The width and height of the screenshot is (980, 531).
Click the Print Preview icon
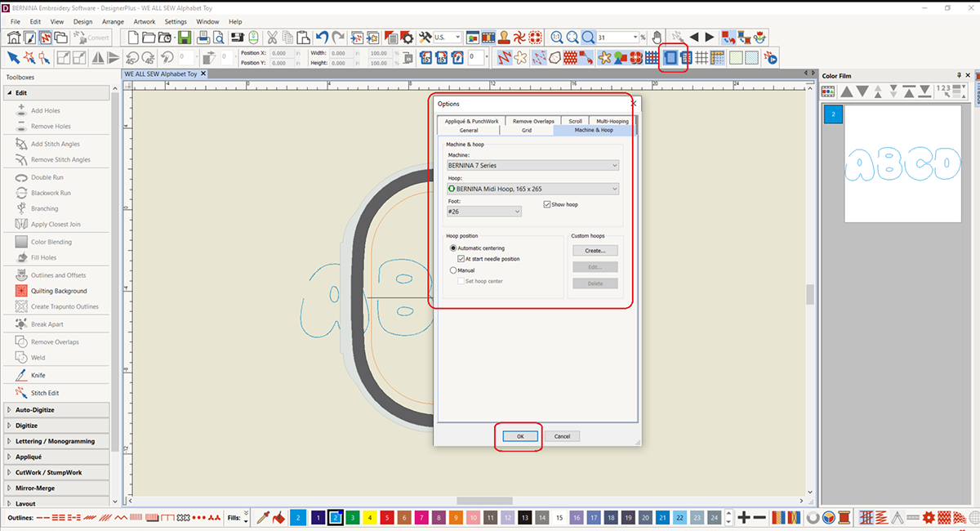coord(219,38)
